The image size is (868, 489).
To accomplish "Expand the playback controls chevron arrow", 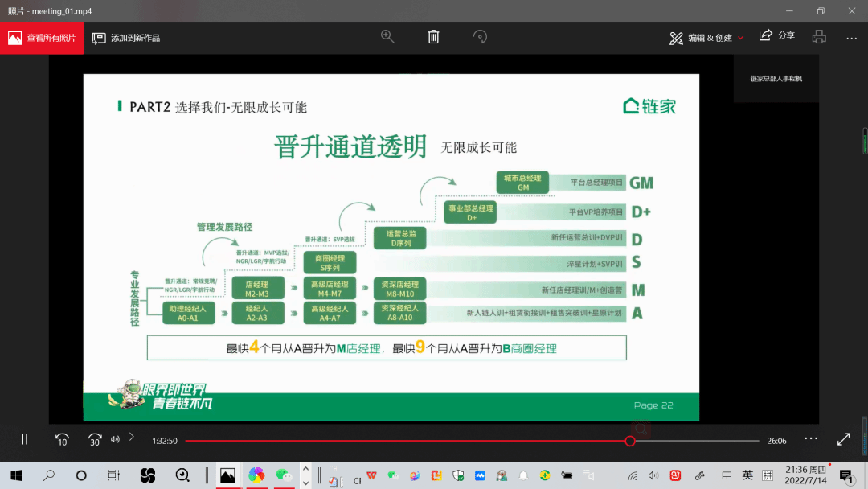I will (x=132, y=437).
